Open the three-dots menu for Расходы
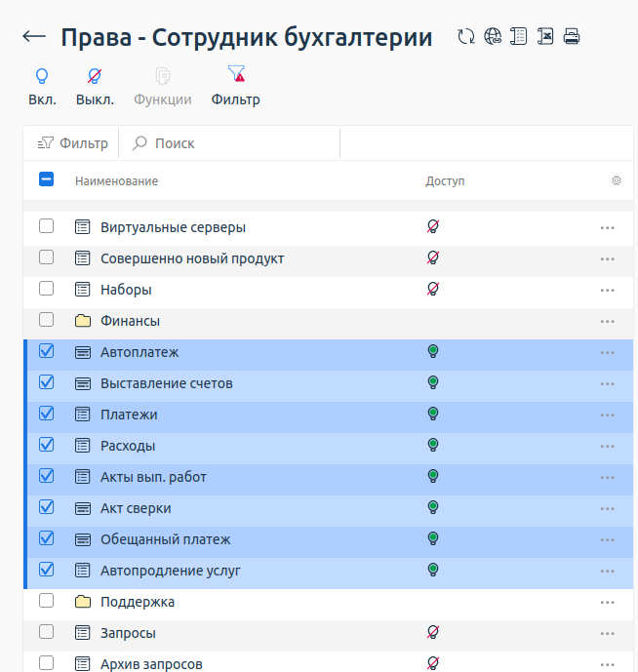This screenshot has height=672, width=638. click(607, 447)
